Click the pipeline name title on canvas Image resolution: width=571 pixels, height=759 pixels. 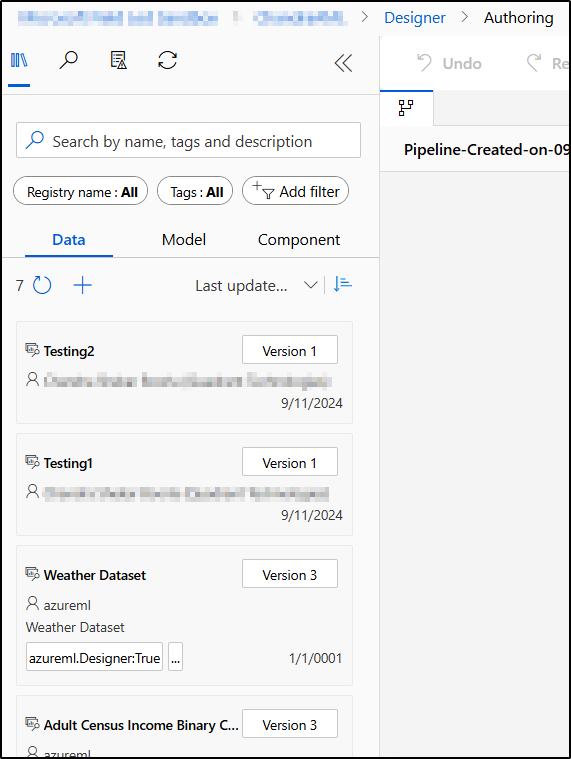(x=486, y=150)
